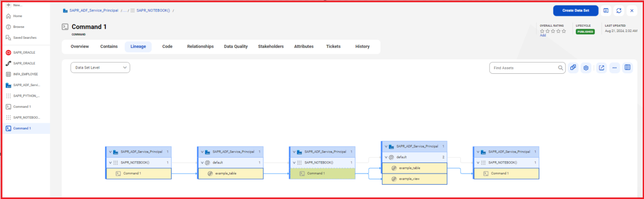Click example_table under default with count 1
The width and height of the screenshot is (644, 199).
pos(231,174)
